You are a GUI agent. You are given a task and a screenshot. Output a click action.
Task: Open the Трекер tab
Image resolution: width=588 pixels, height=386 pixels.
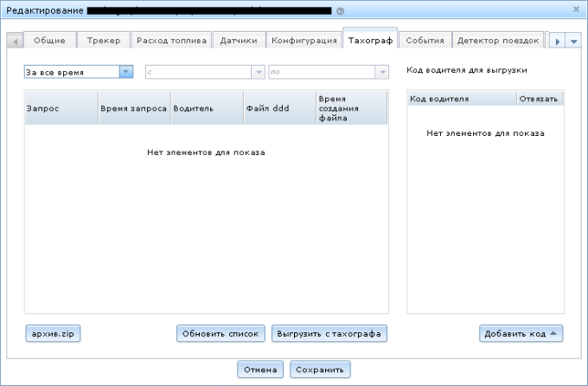tap(104, 41)
